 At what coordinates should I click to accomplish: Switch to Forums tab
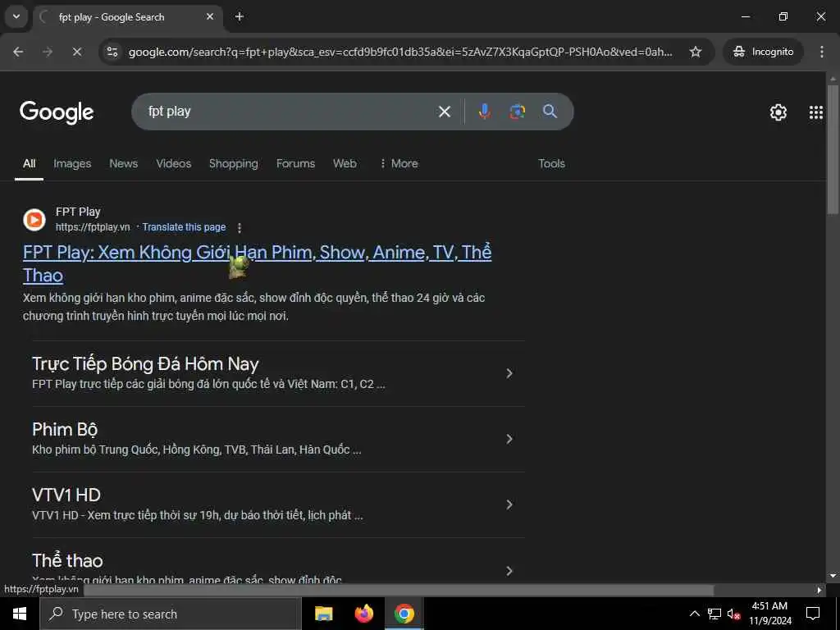pos(295,164)
